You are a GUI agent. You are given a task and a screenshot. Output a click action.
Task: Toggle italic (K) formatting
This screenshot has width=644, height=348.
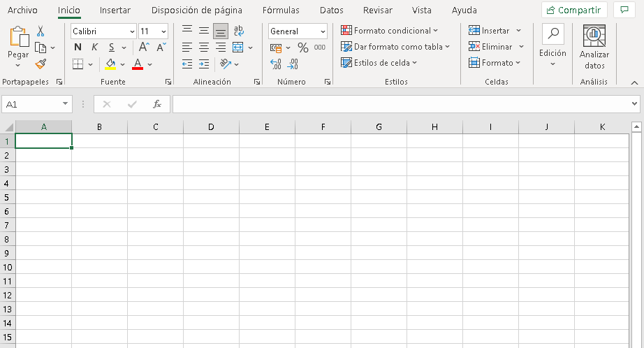94,48
